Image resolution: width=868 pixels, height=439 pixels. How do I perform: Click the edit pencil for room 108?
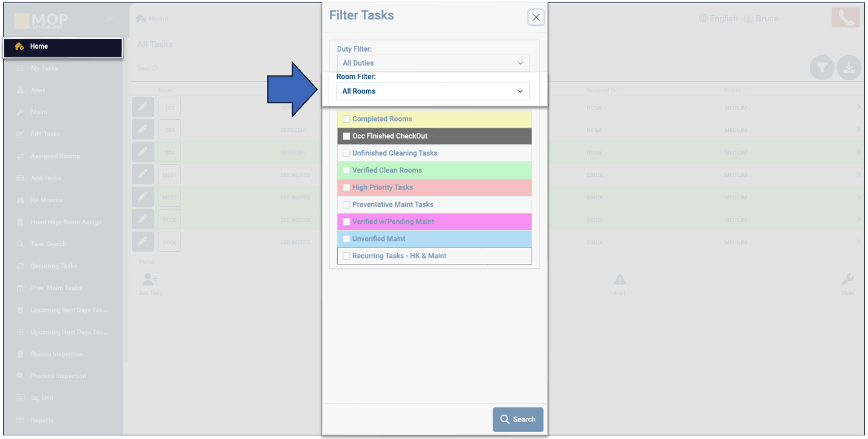coord(142,108)
